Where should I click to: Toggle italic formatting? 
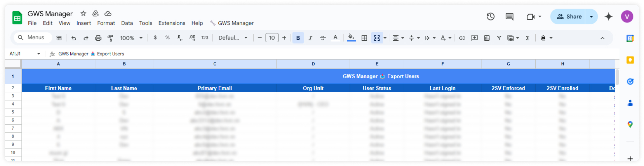tap(310, 38)
